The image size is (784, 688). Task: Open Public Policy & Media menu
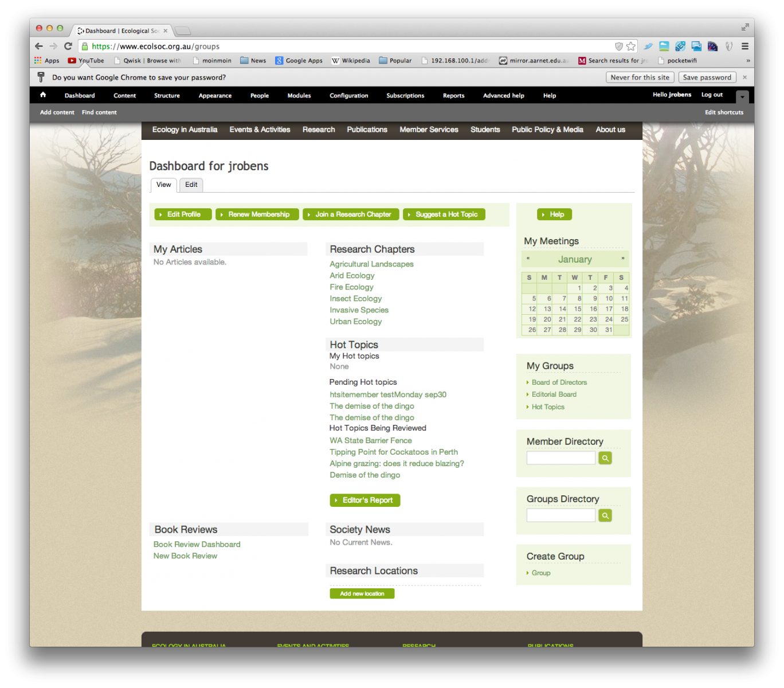547,130
